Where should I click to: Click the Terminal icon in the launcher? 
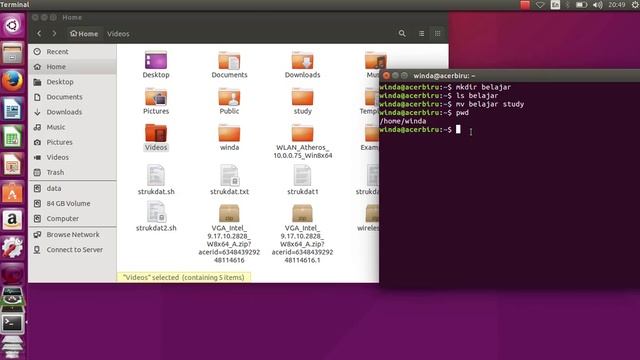coord(12,323)
